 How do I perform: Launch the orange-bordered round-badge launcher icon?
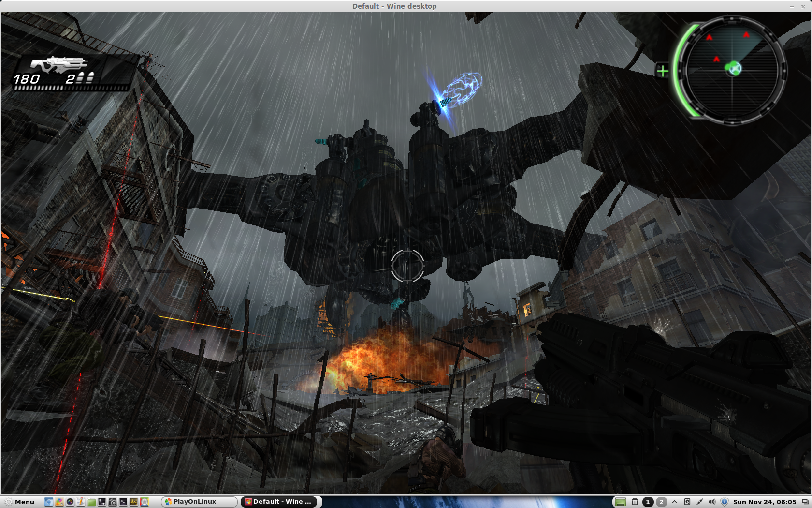click(x=145, y=502)
